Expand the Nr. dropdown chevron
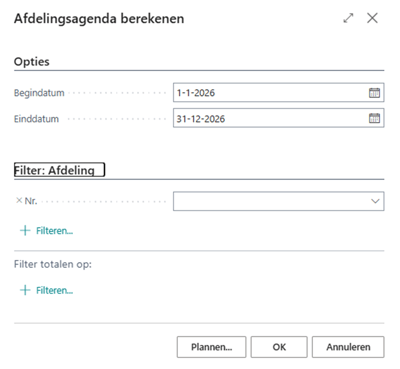Viewport: 400px width, 369px height. pyautogui.click(x=375, y=201)
